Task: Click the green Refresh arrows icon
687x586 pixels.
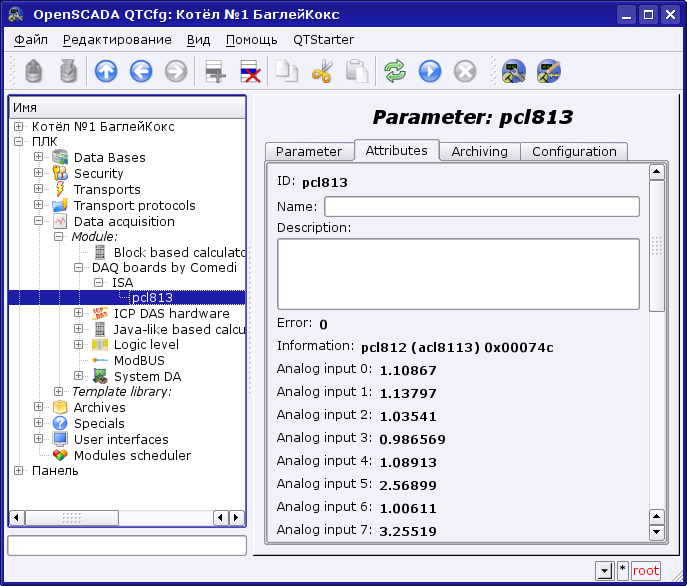Action: click(395, 71)
